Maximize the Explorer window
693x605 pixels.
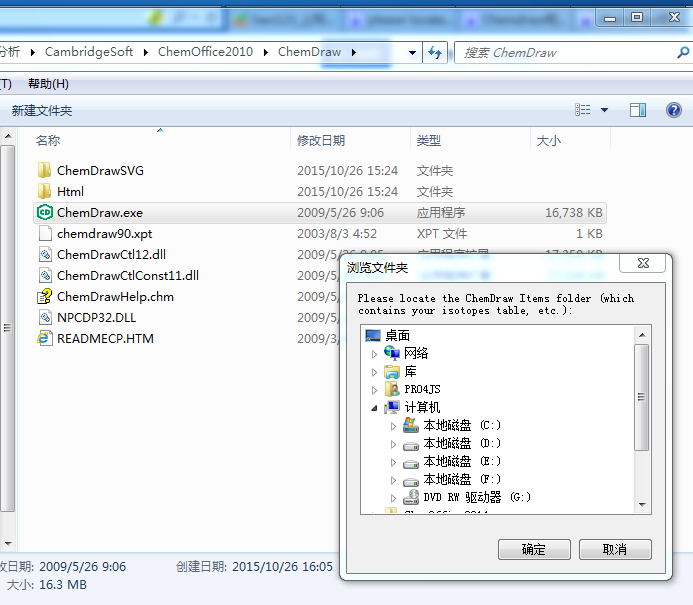pos(637,17)
